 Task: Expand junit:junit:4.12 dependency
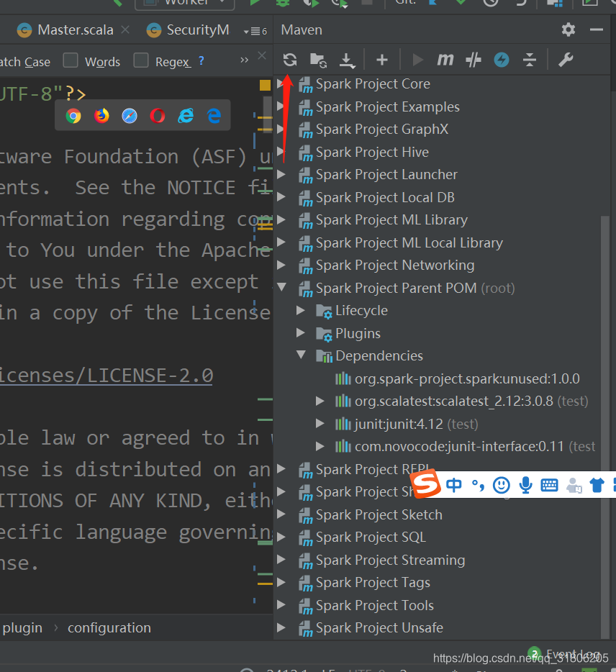[320, 424]
